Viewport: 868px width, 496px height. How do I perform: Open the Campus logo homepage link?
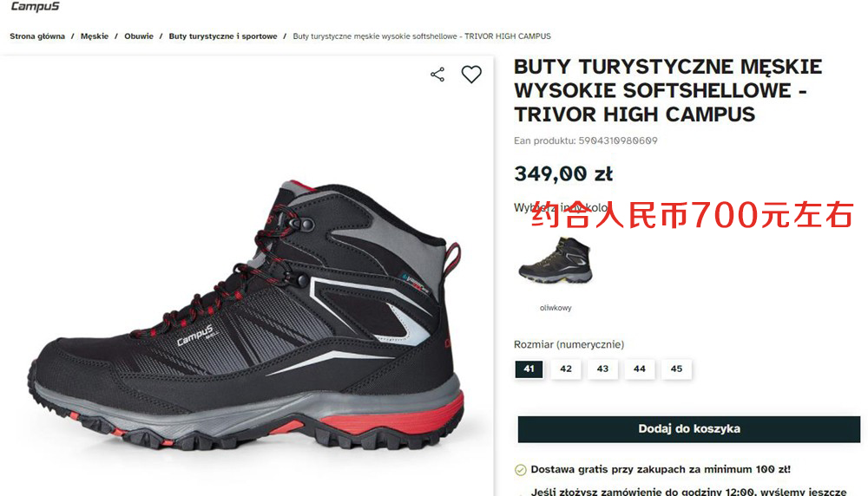[x=35, y=7]
